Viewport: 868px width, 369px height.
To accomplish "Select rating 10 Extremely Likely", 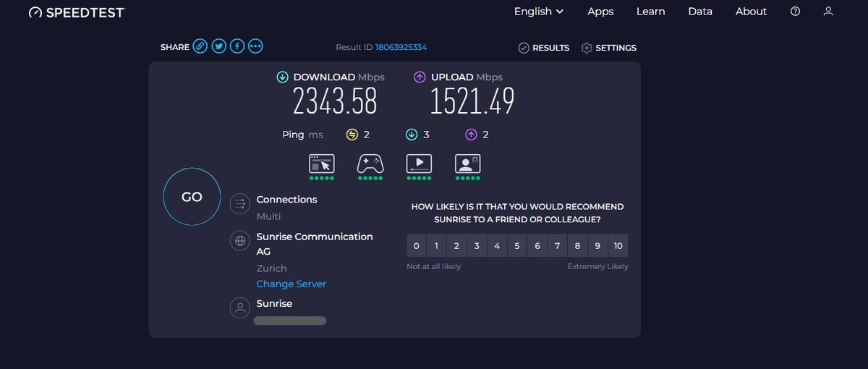I will pyautogui.click(x=618, y=246).
